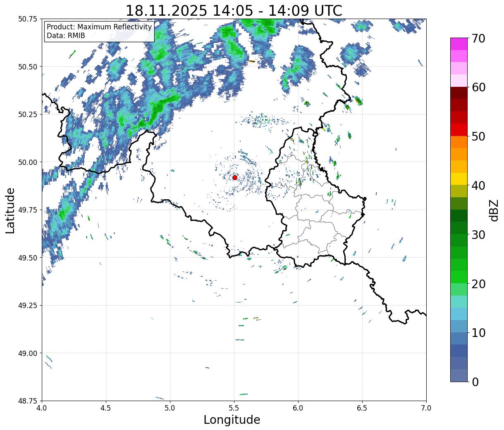Click the longitude tick label 6.5
504x430 pixels.
point(362,408)
